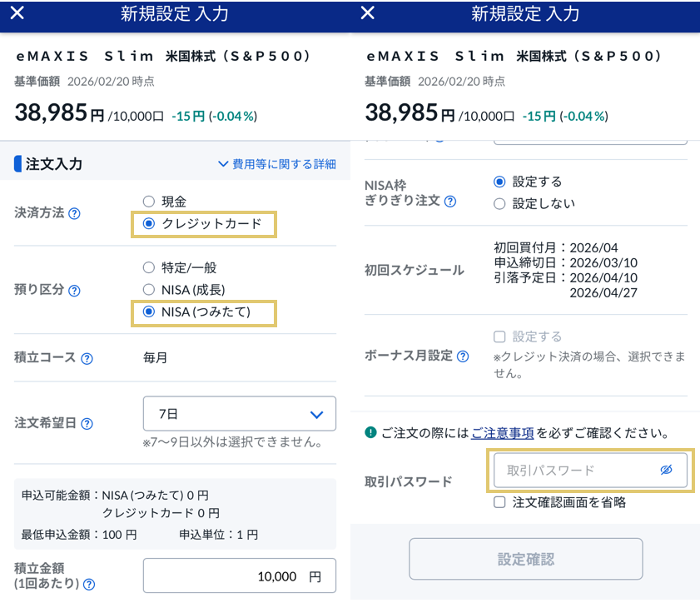700x603 pixels.
Task: Select 設定しない for NISA枠ぎりぎり注文
Action: click(x=499, y=203)
